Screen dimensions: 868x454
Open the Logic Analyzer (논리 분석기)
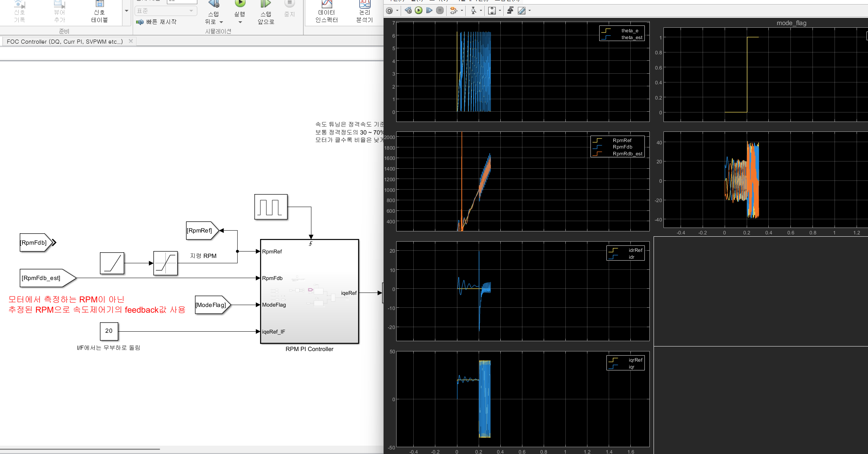(x=364, y=12)
